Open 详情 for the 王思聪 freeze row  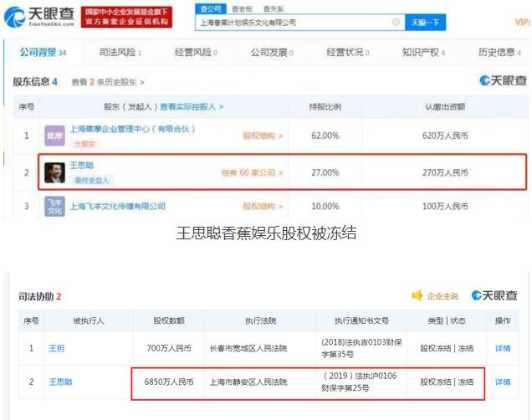tap(503, 382)
